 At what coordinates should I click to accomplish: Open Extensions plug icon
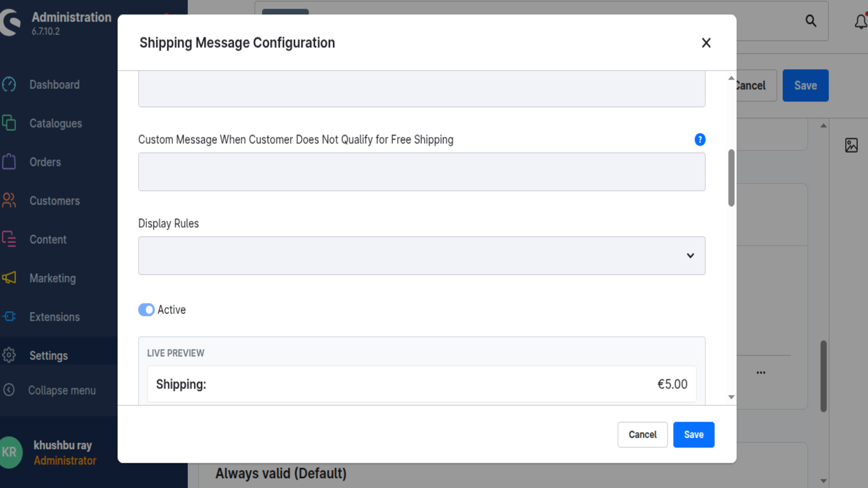click(x=9, y=317)
